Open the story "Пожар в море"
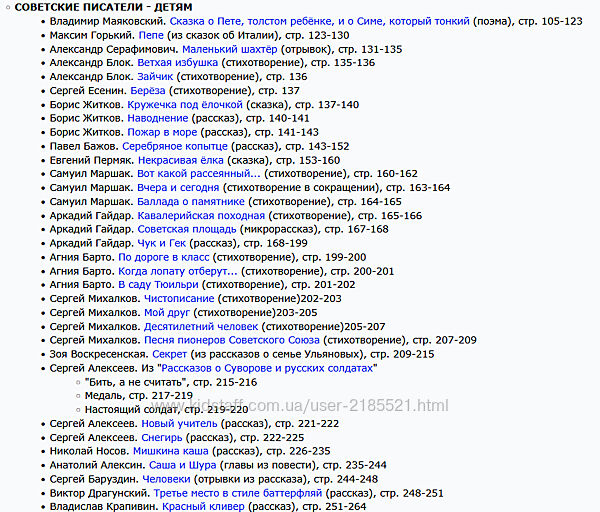Screen dimensions: 600x512 (x=162, y=132)
